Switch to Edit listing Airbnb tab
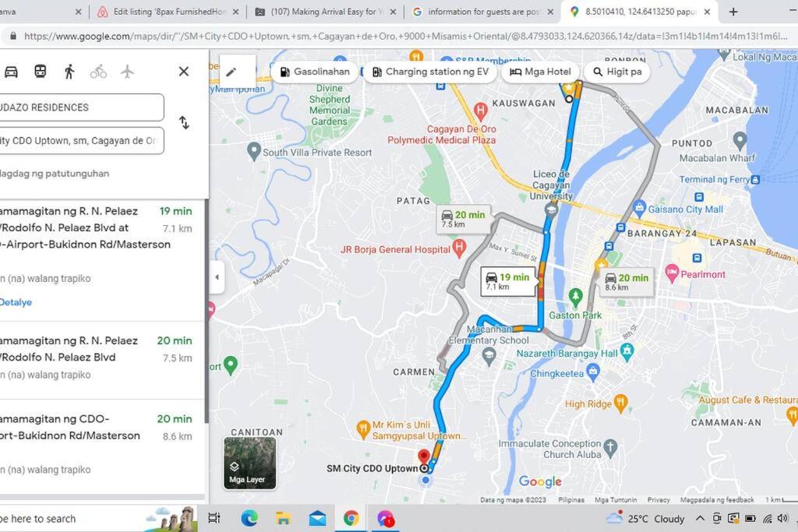 click(168, 12)
